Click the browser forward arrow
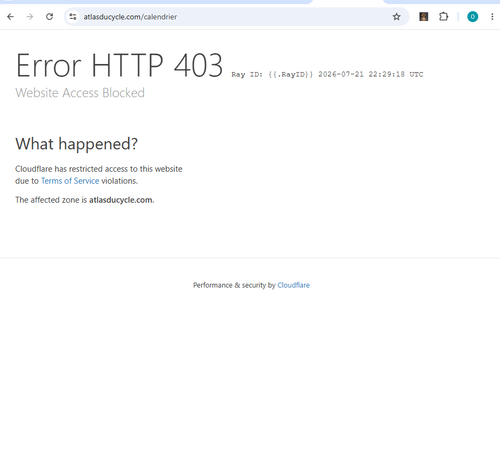Image resolution: width=500 pixels, height=450 pixels. coord(30,17)
